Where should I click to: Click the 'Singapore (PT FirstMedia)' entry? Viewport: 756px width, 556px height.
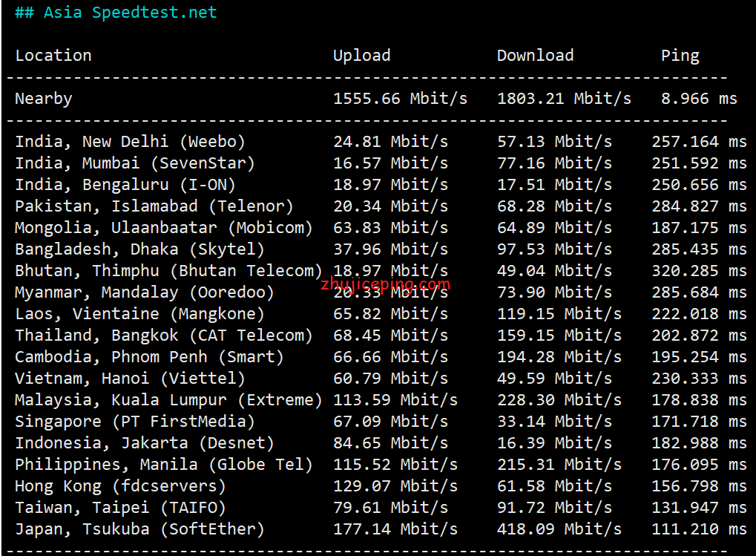coord(135,422)
